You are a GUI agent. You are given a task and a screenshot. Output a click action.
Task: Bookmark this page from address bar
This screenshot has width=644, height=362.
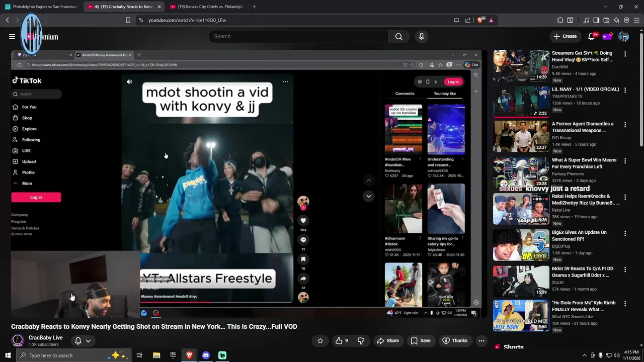click(128, 20)
